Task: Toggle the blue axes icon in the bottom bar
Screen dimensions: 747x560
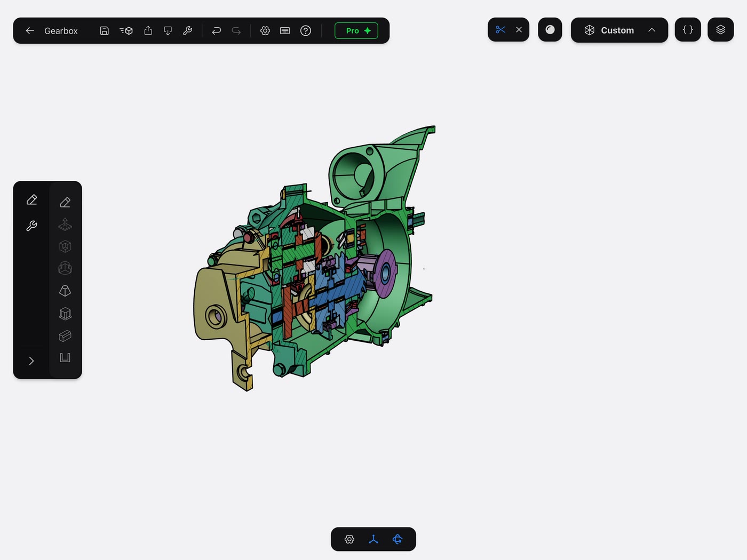Action: pyautogui.click(x=373, y=539)
